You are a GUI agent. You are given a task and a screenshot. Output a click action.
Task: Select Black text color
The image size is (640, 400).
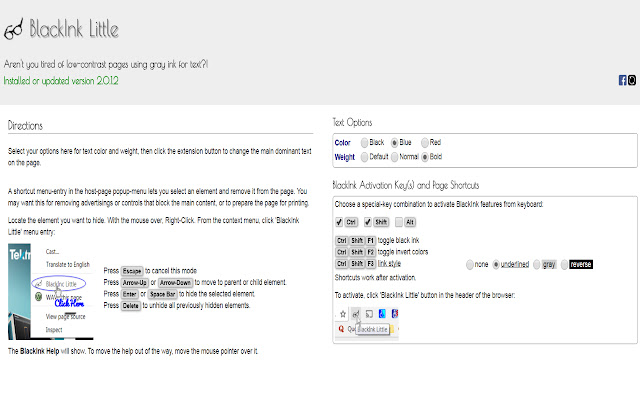tap(364, 142)
